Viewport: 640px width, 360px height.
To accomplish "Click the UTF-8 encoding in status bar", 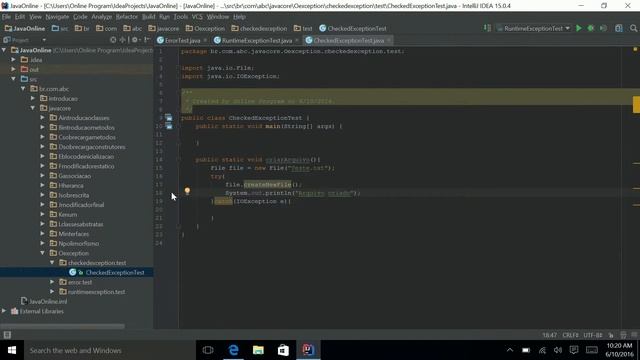I will click(x=593, y=335).
